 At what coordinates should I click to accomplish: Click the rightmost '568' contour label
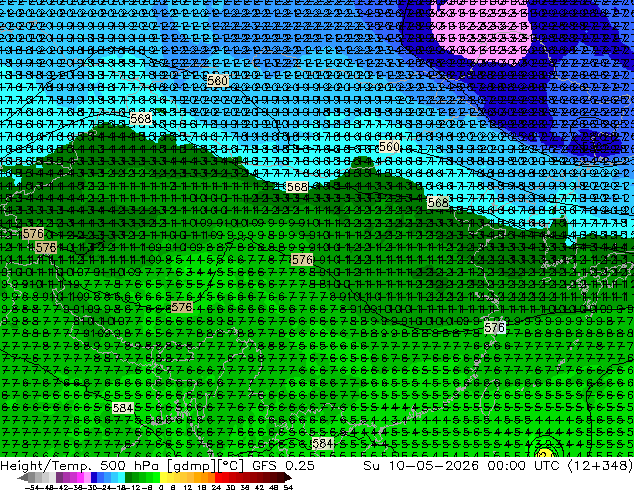click(438, 203)
